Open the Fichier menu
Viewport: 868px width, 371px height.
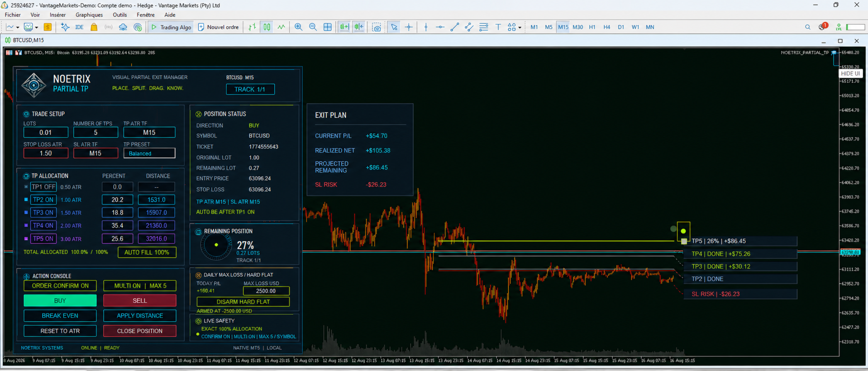tap(13, 15)
